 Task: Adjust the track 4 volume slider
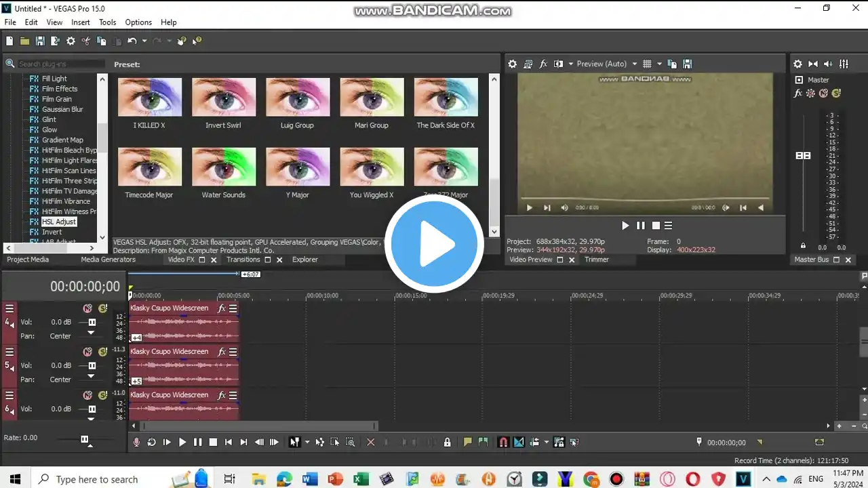92,323
